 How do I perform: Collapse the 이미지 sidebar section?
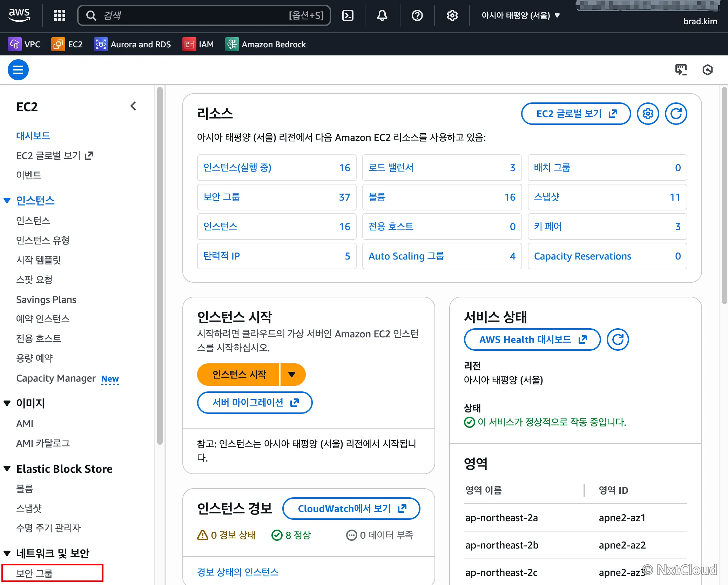coord(7,403)
